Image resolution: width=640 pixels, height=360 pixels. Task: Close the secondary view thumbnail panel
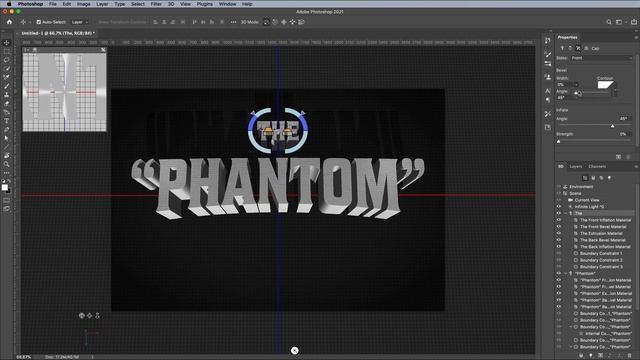103,50
